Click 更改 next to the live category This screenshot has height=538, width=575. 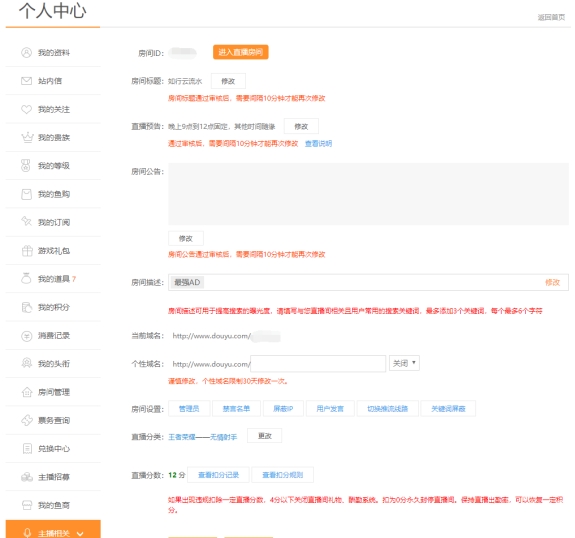pos(264,436)
